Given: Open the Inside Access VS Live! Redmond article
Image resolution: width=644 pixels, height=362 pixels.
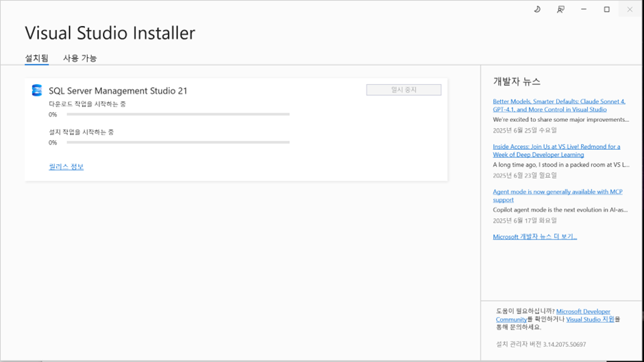Looking at the screenshot, I should click(556, 151).
